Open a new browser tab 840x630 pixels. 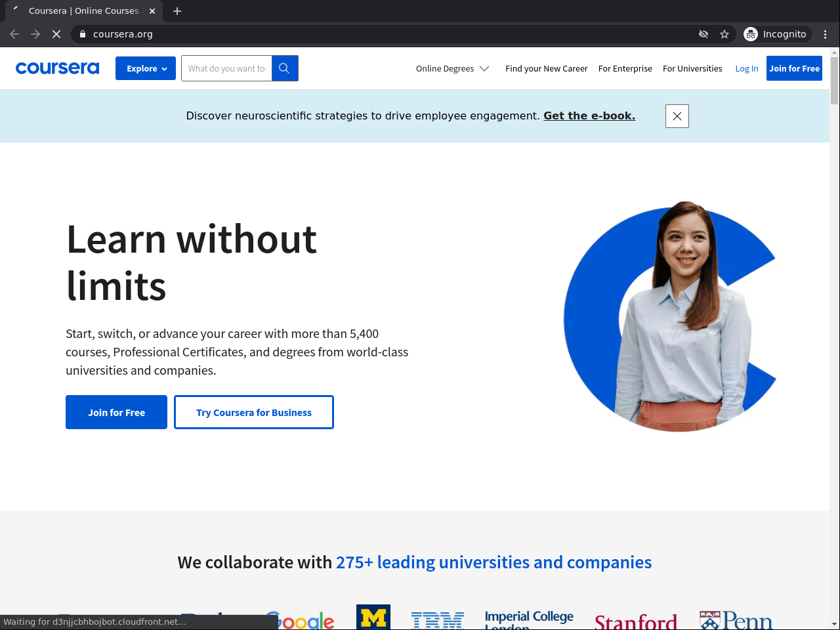pos(177,11)
